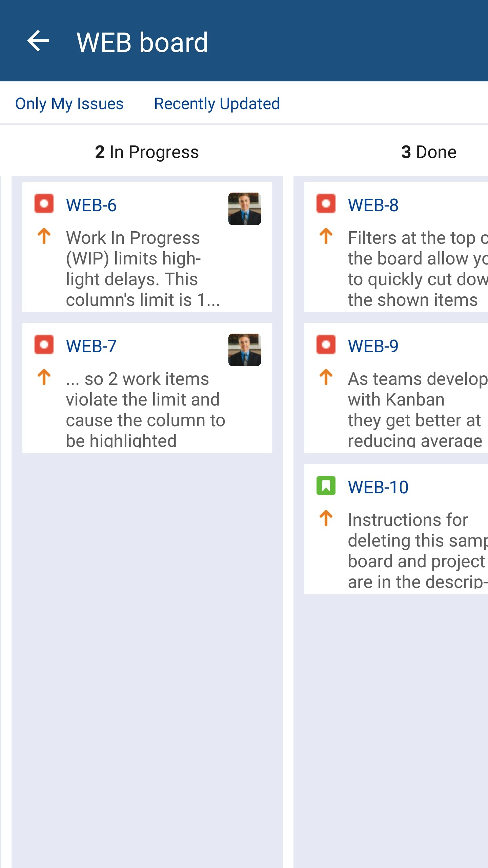Open the WEB-6 issue link
The height and width of the screenshot is (868, 488).
pos(91,205)
